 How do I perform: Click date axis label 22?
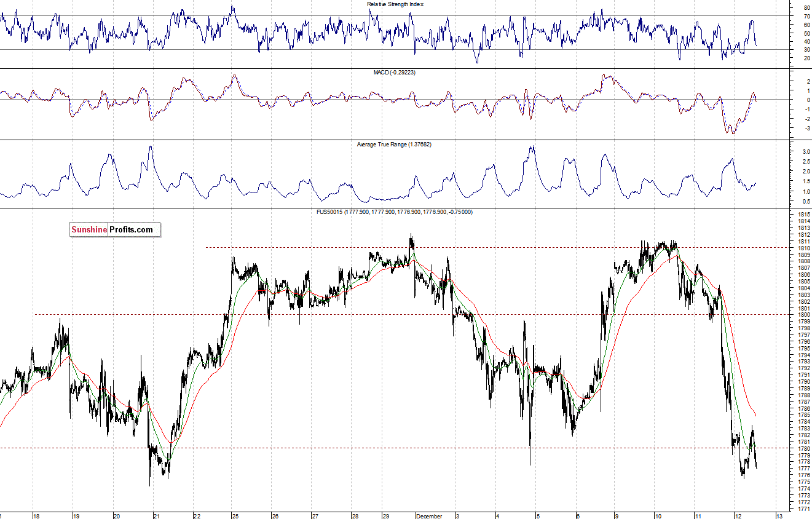(x=197, y=516)
